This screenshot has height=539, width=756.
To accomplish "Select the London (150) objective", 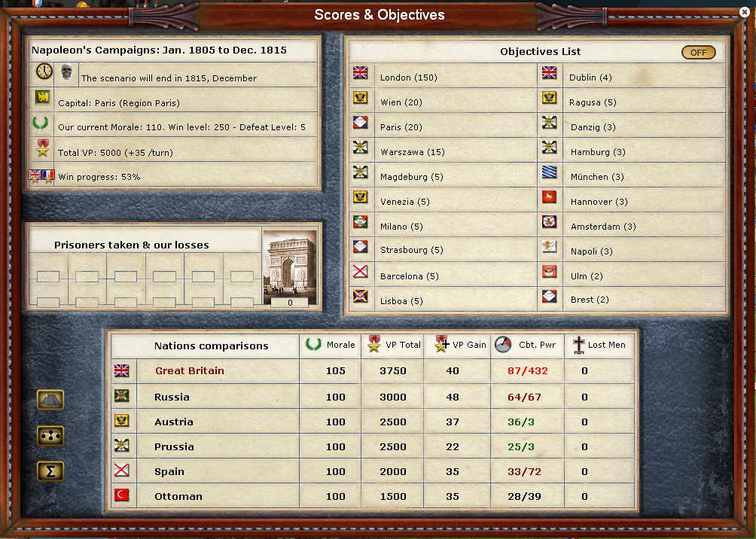I will point(408,78).
